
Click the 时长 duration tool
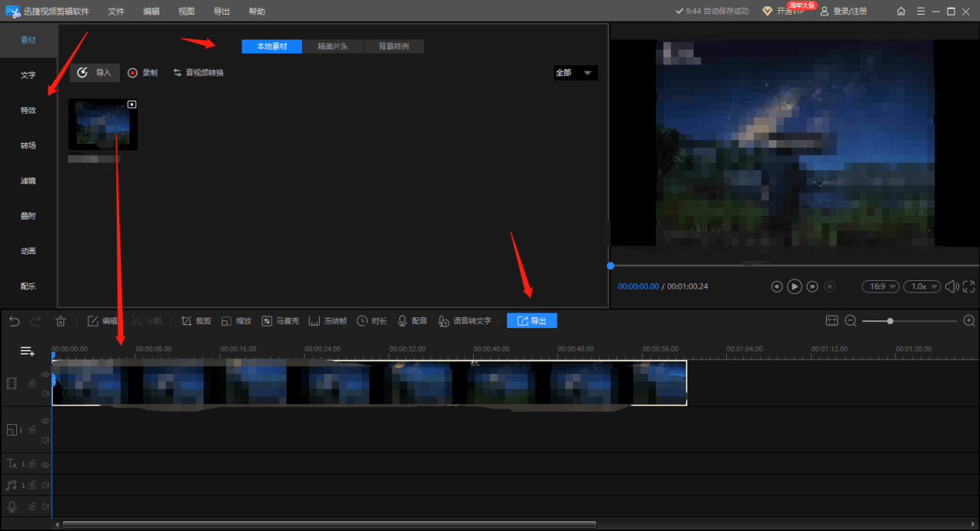point(372,320)
